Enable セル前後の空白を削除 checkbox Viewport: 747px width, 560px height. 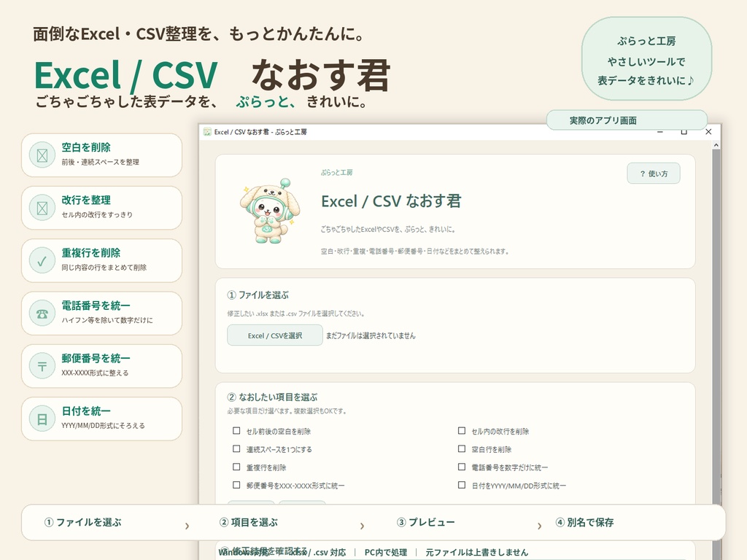(236, 430)
